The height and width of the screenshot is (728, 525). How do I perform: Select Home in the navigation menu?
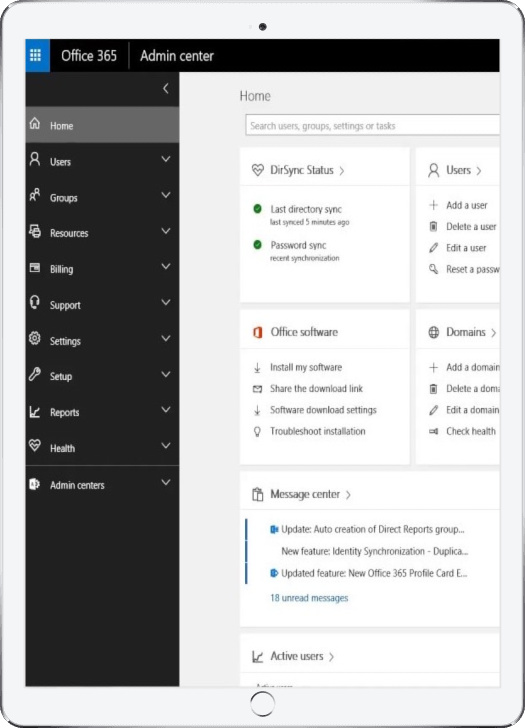coord(102,125)
